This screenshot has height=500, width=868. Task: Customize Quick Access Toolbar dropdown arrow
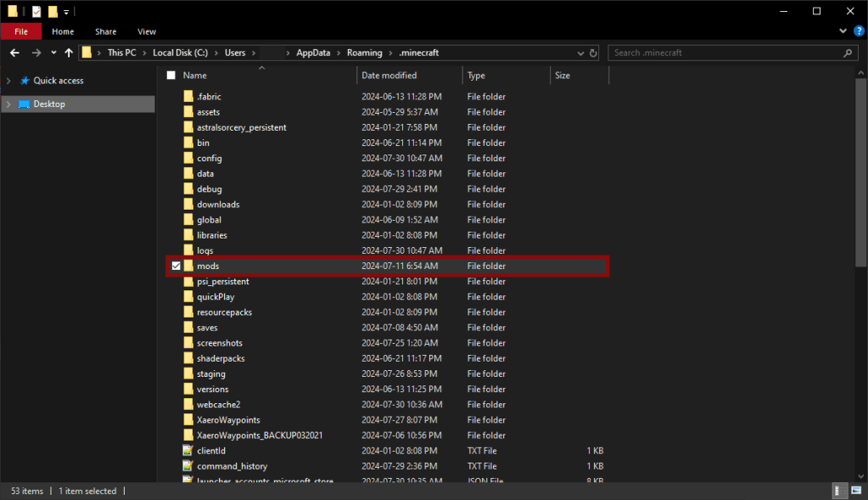point(66,12)
